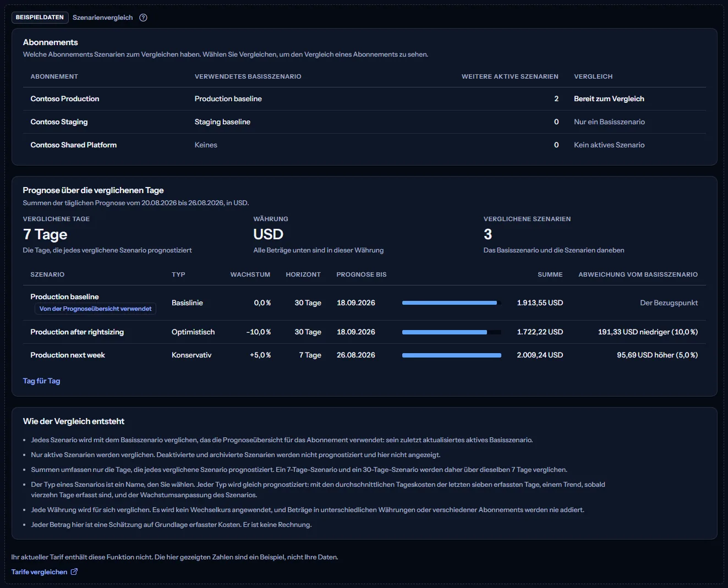Viewport: 728px width, 588px height.
Task: Select the Production next week scenario name
Action: click(x=68, y=355)
